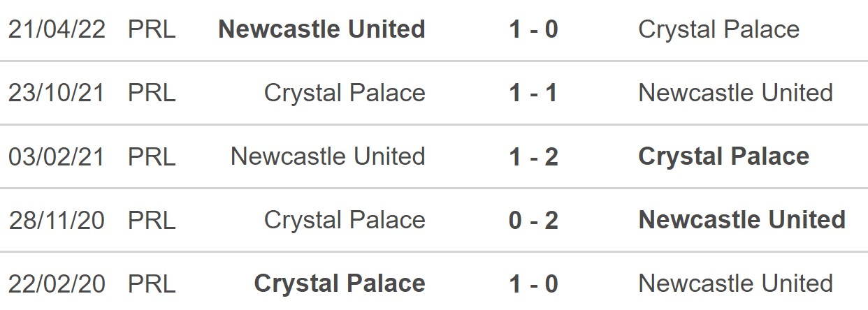Open Newcastle United in the 23/10/21 row

pos(735,93)
